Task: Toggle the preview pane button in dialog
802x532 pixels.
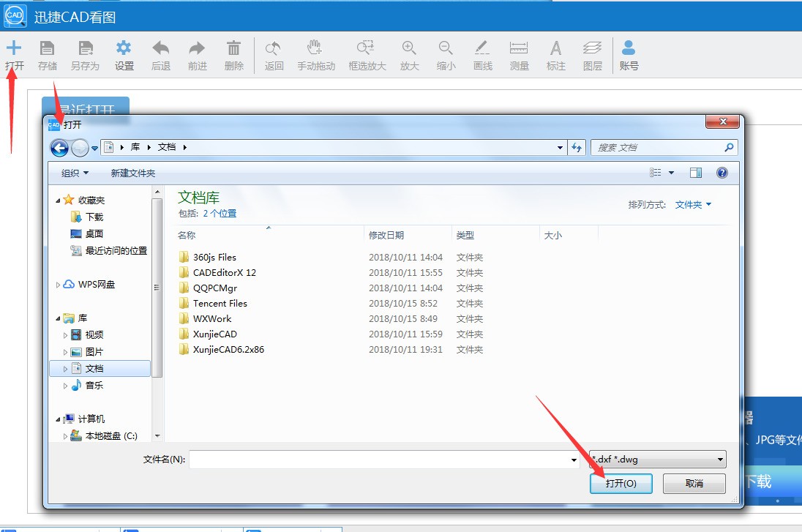Action: click(696, 173)
